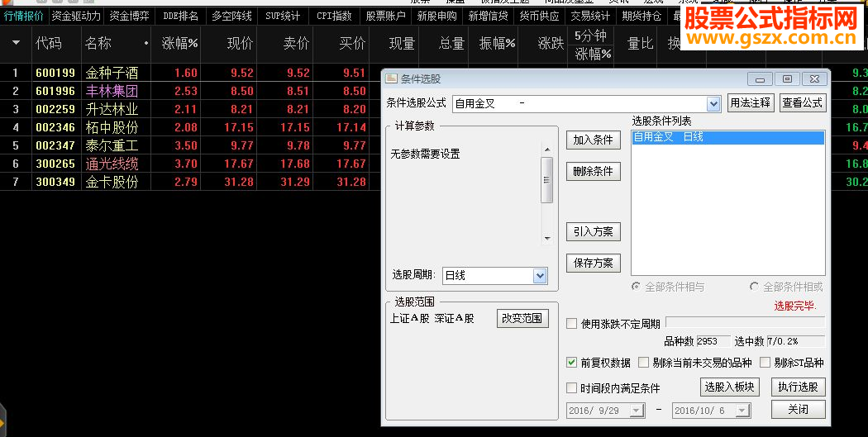Expand the 条件选股公式 dropdown
The width and height of the screenshot is (868, 437).
[x=713, y=103]
